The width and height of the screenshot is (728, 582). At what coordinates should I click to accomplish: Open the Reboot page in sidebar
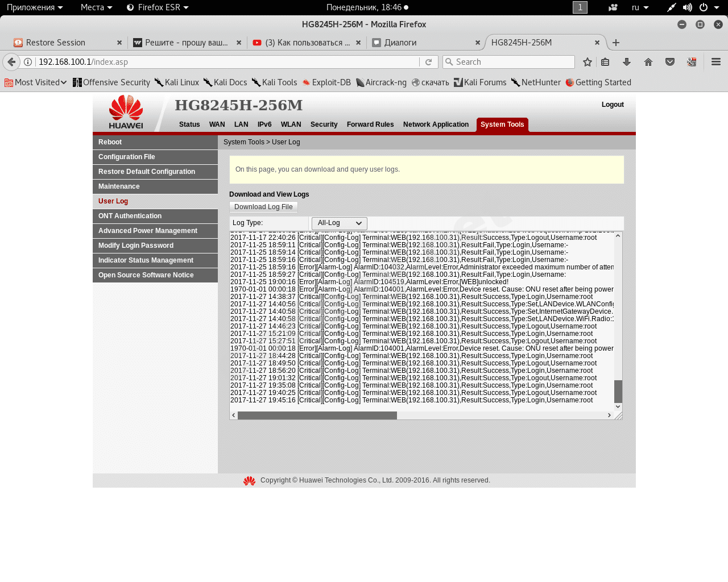coord(155,142)
